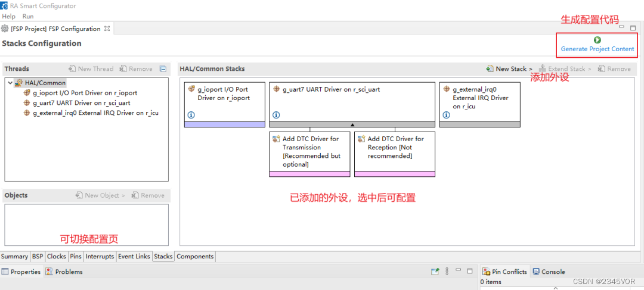Open the Problems view tab
Image resolution: width=644 pixels, height=290 pixels.
coord(64,272)
